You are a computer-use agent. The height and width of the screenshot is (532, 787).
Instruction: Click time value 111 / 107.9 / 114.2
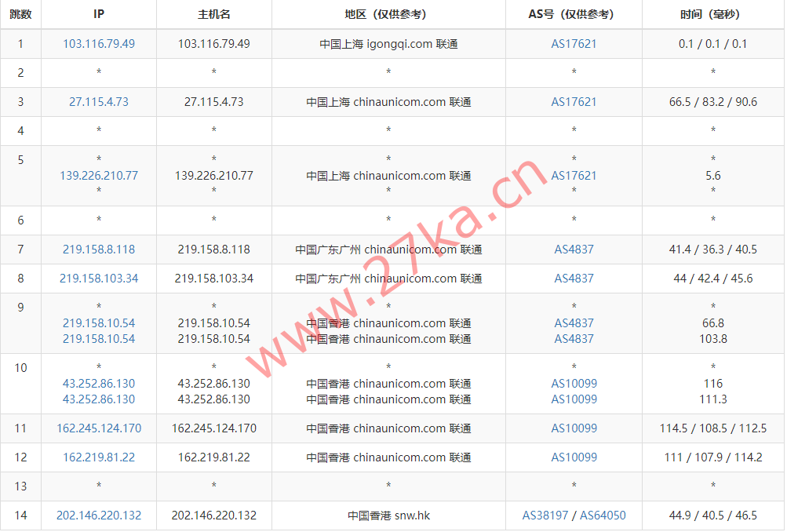point(712,457)
